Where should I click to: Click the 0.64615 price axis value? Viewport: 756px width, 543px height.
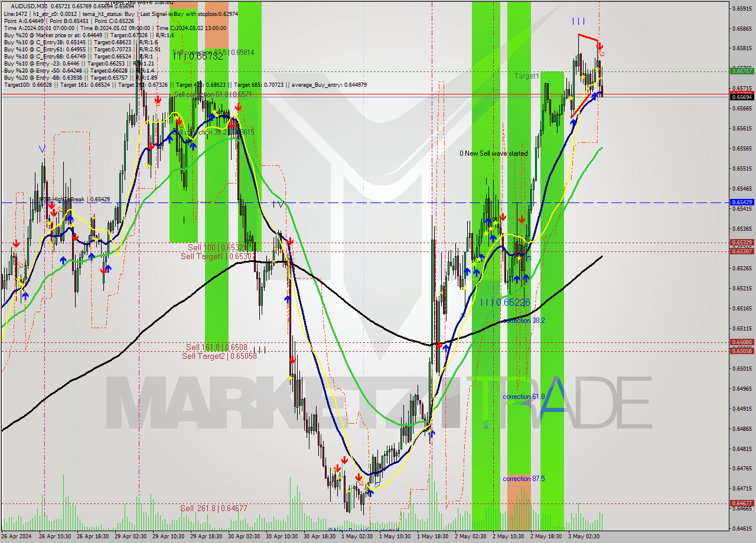tap(742, 529)
